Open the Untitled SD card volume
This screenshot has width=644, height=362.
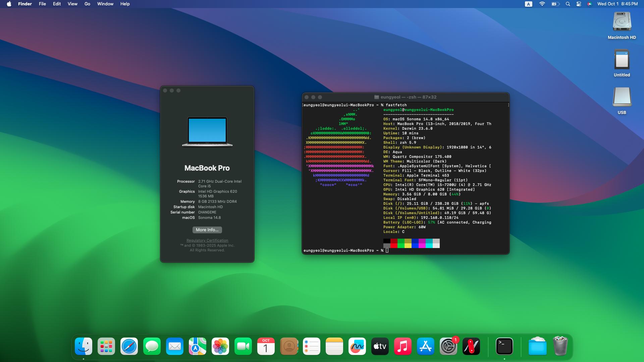[x=622, y=60]
